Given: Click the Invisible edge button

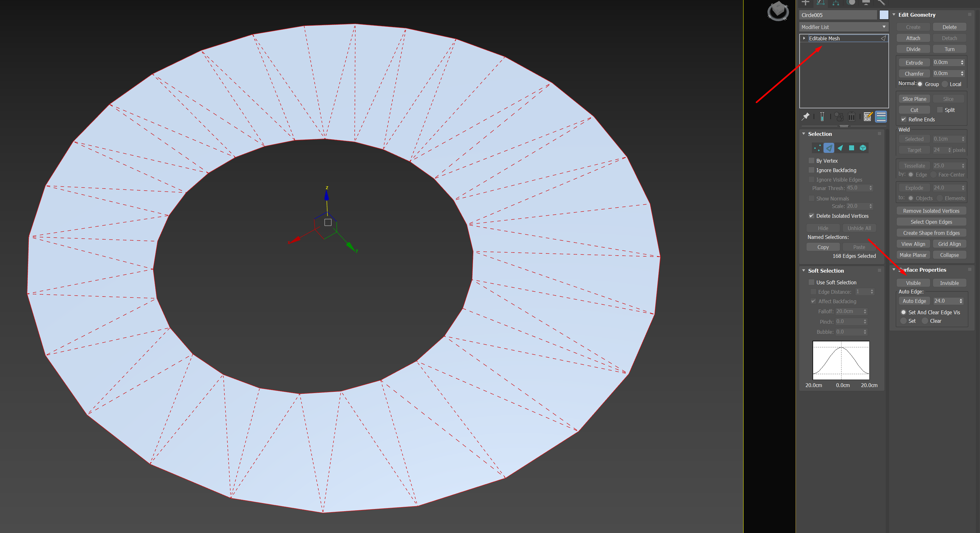Looking at the screenshot, I should tap(949, 283).
